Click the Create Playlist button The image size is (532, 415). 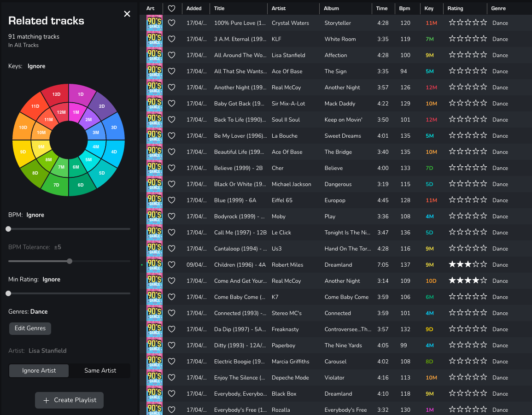coord(69,400)
